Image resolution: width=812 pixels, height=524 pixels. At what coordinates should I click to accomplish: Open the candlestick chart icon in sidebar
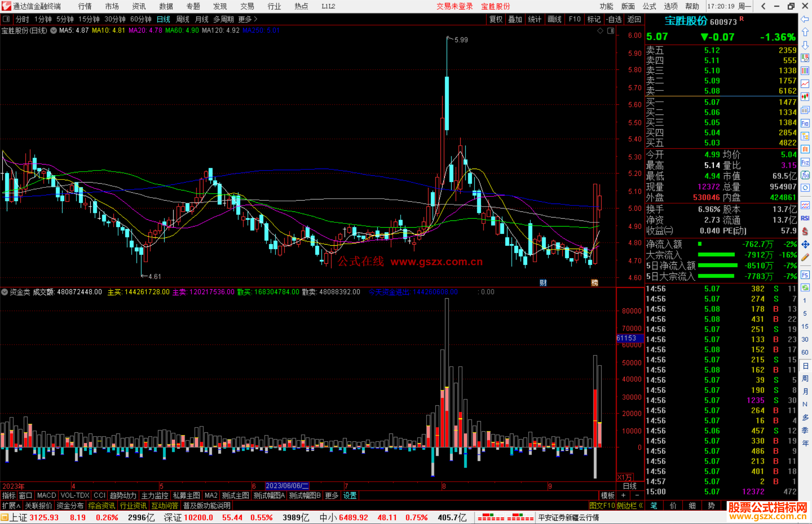pyautogui.click(x=805, y=97)
